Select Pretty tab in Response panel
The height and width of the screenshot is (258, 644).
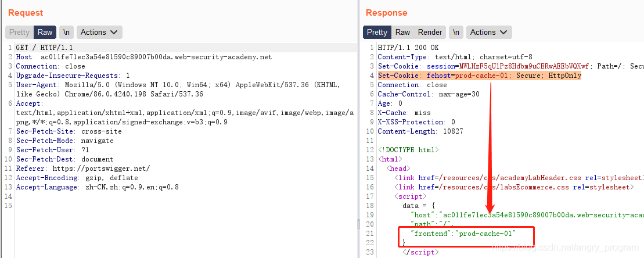point(377,32)
